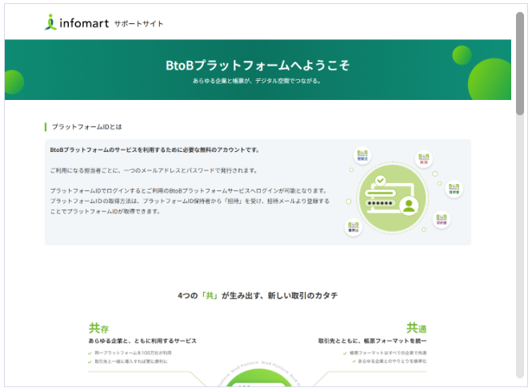Click the プラットフォームIDとは section heading

(x=86, y=126)
